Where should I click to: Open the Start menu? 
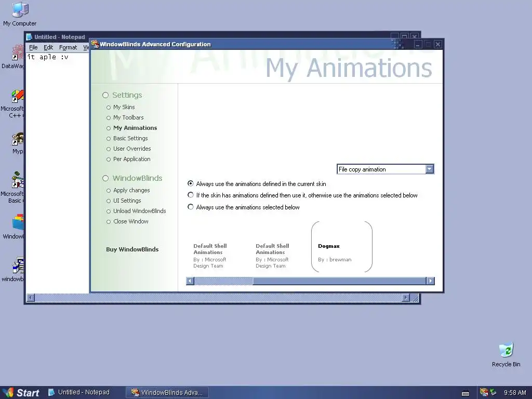pyautogui.click(x=20, y=393)
